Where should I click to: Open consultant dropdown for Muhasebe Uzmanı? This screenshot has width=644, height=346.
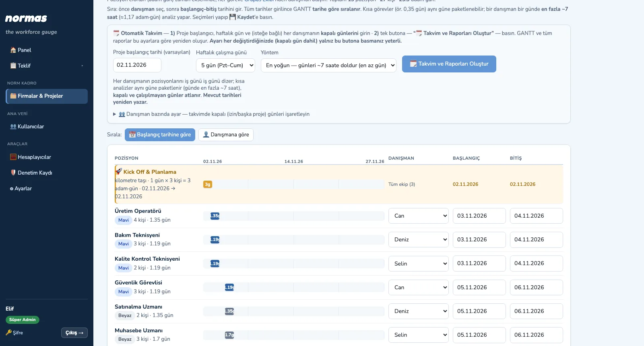(x=419, y=335)
